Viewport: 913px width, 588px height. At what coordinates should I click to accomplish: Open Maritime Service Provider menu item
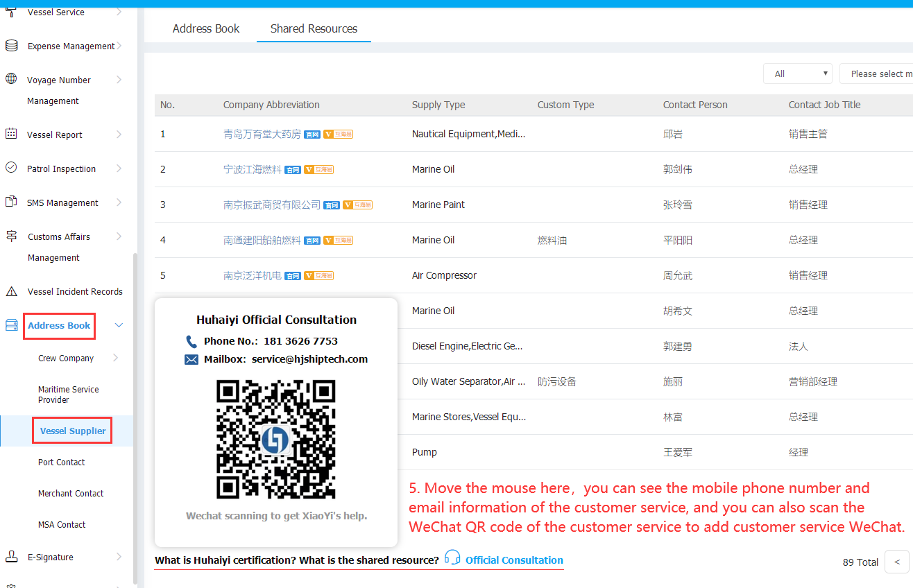pyautogui.click(x=69, y=395)
